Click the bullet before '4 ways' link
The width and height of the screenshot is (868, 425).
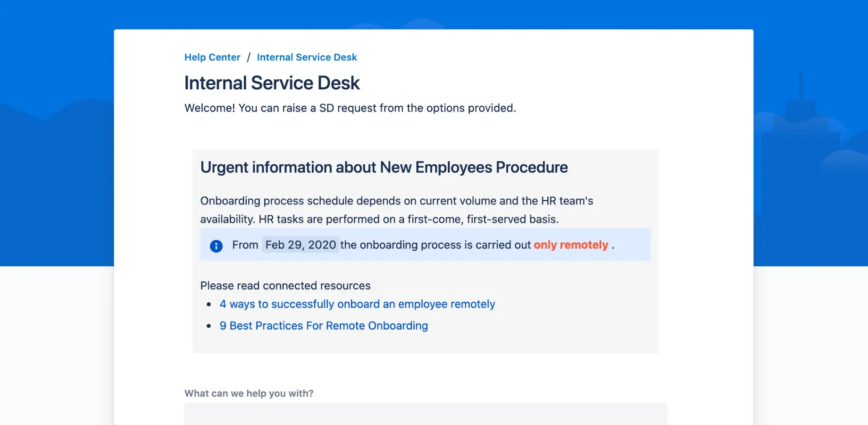point(209,305)
